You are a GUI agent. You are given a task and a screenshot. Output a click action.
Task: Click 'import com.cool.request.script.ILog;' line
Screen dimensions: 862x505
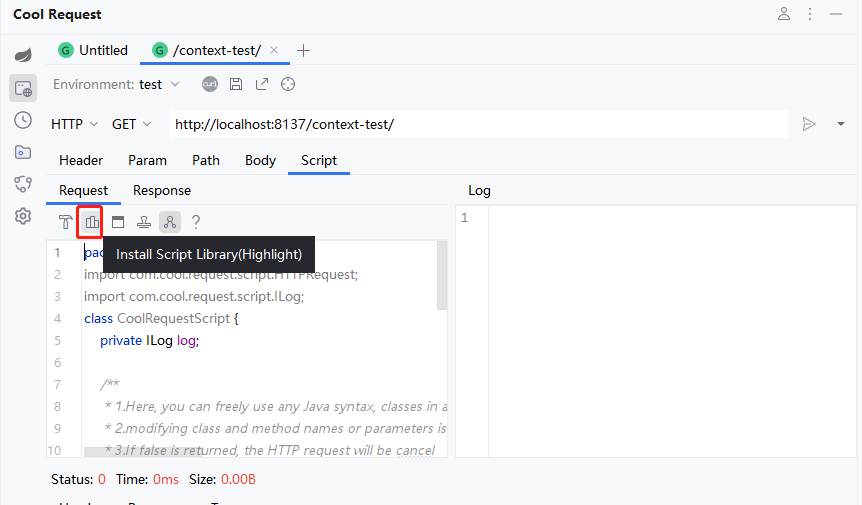[194, 297]
